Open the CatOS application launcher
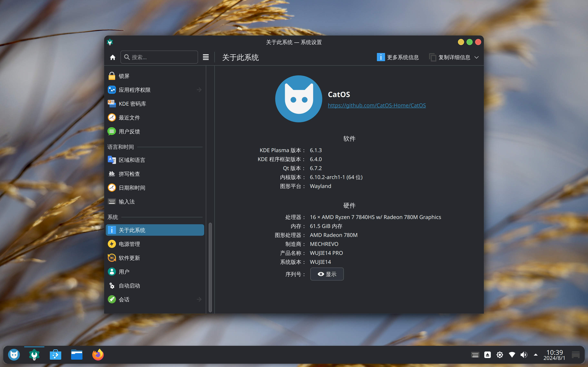This screenshot has width=588, height=367. (x=14, y=355)
